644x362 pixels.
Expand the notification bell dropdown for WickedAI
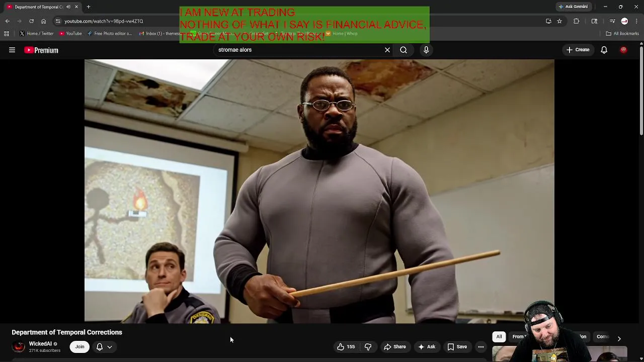point(104,346)
